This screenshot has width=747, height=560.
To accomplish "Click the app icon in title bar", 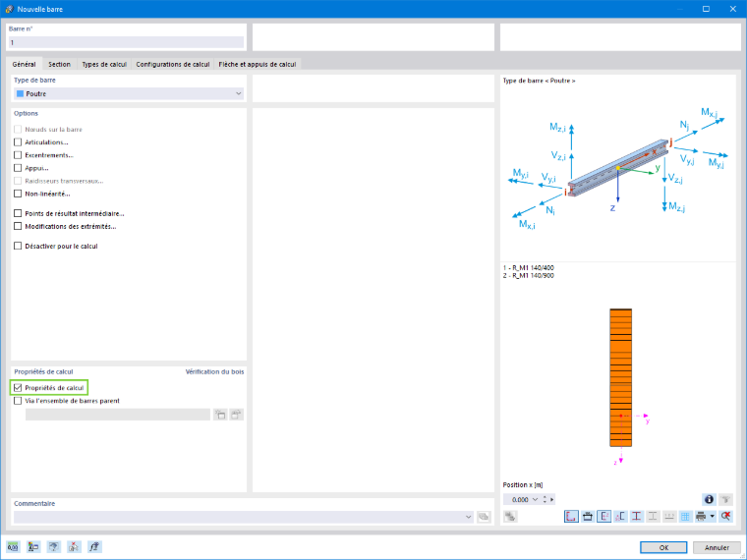I will [x=9, y=9].
